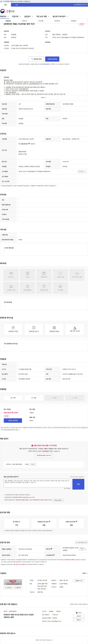Expand the 취업지원 menu
The width and height of the screenshot is (88, 644).
(x=16, y=16)
